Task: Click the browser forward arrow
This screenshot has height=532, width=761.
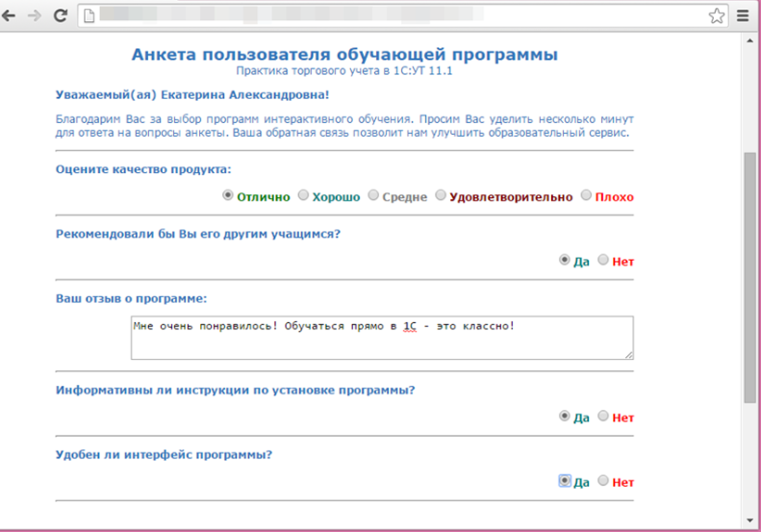Action: point(34,15)
